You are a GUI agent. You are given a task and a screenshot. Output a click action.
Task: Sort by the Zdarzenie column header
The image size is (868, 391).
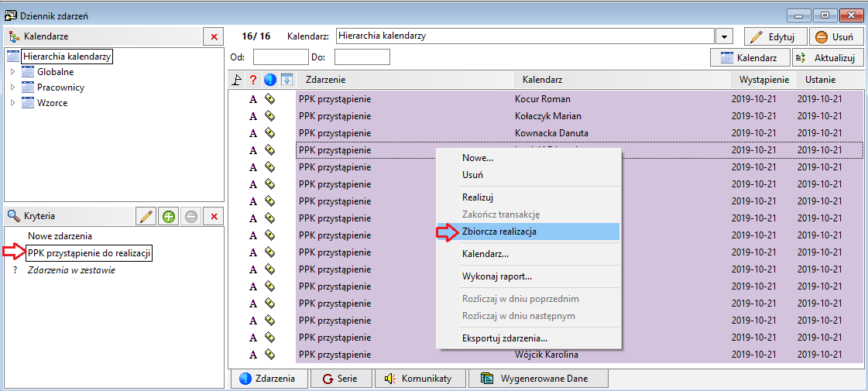tap(405, 81)
